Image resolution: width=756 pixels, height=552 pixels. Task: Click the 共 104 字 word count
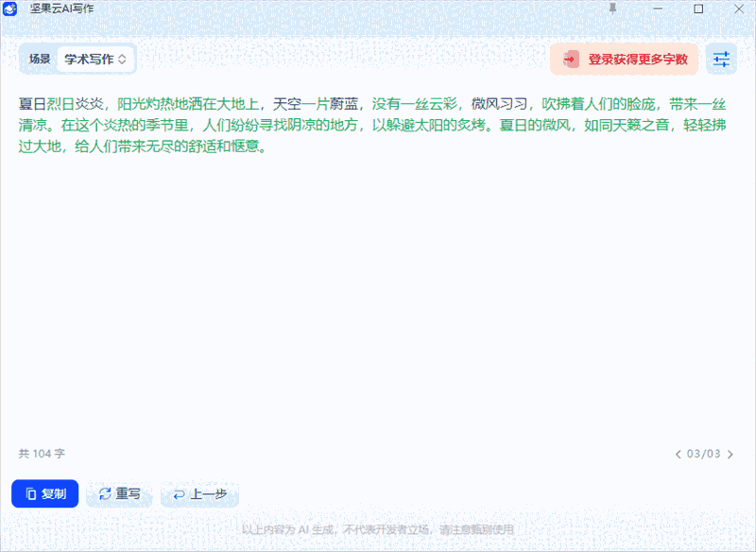click(x=42, y=454)
